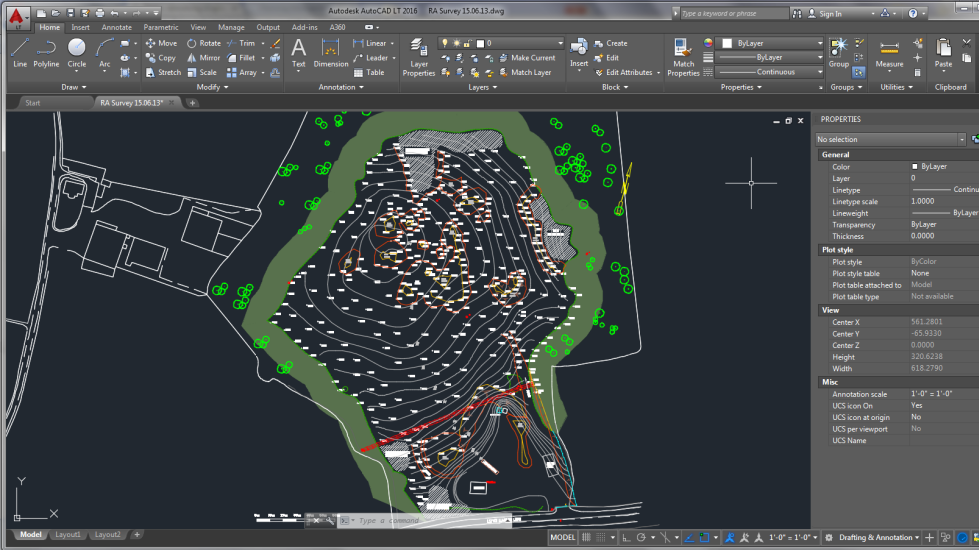This screenshot has height=550, width=979.
Task: Click the Group tool
Action: (839, 52)
